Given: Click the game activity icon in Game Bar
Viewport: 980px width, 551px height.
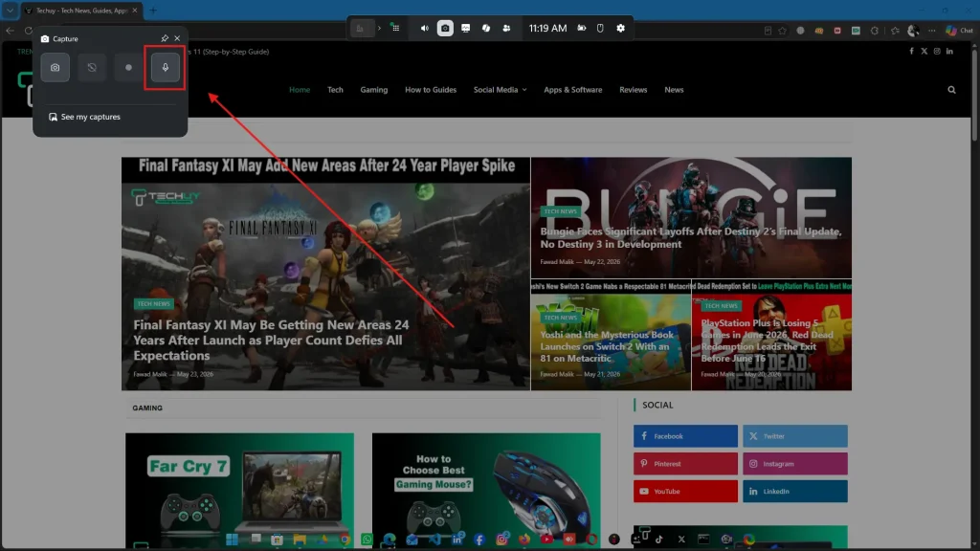Looking at the screenshot, I should point(361,28).
